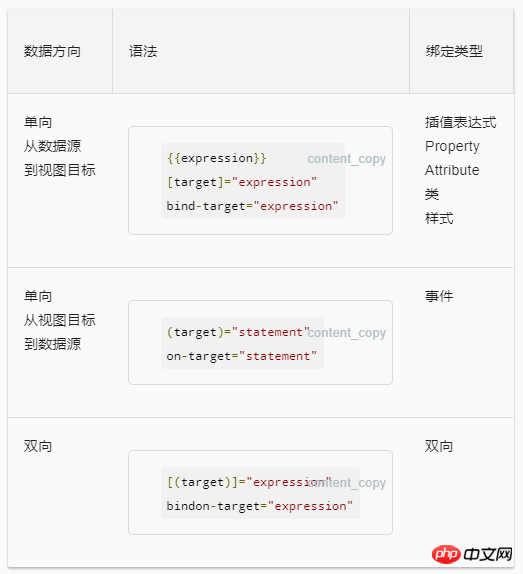Click the 语法 column header
This screenshot has height=574, width=523.
[x=143, y=51]
